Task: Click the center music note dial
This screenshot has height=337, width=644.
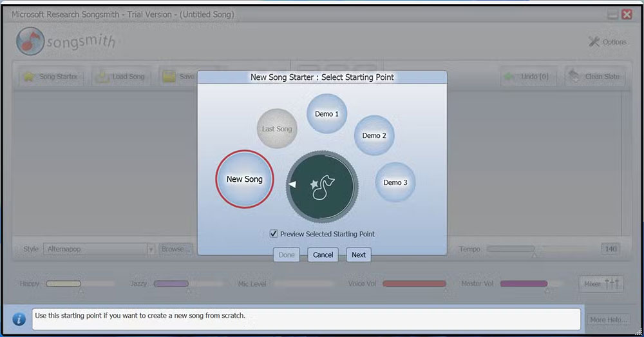Action: coord(322,187)
